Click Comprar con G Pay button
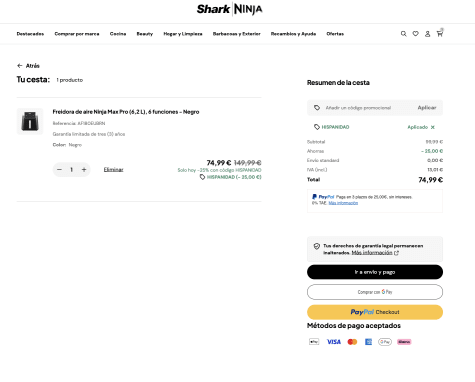 [x=375, y=292]
